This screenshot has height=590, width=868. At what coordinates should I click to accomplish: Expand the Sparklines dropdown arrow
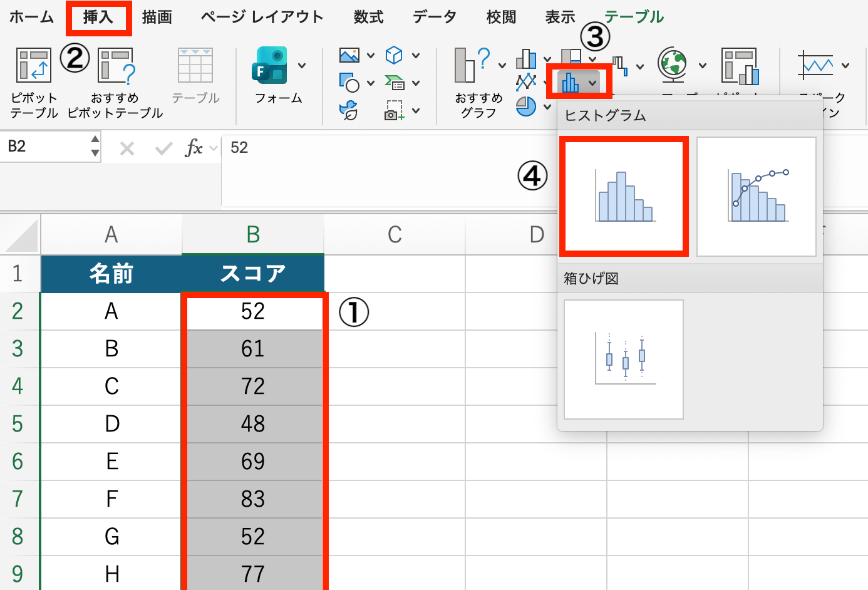point(845,65)
